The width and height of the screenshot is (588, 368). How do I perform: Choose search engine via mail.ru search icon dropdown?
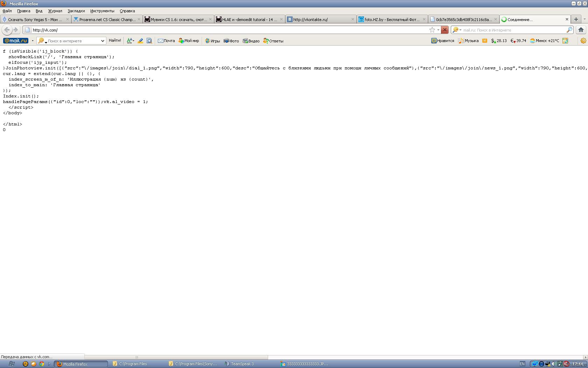[x=457, y=30]
